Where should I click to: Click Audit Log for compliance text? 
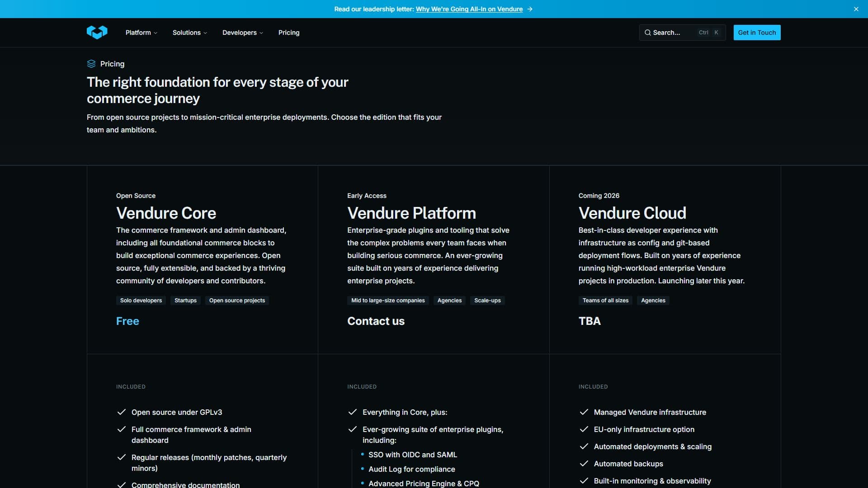[x=412, y=469]
